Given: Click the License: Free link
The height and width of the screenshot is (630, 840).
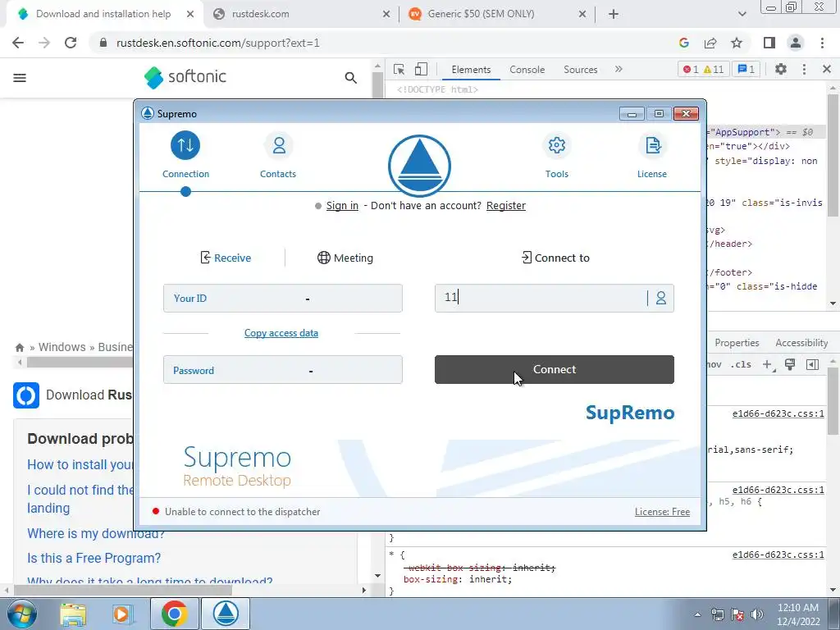Looking at the screenshot, I should (662, 512).
